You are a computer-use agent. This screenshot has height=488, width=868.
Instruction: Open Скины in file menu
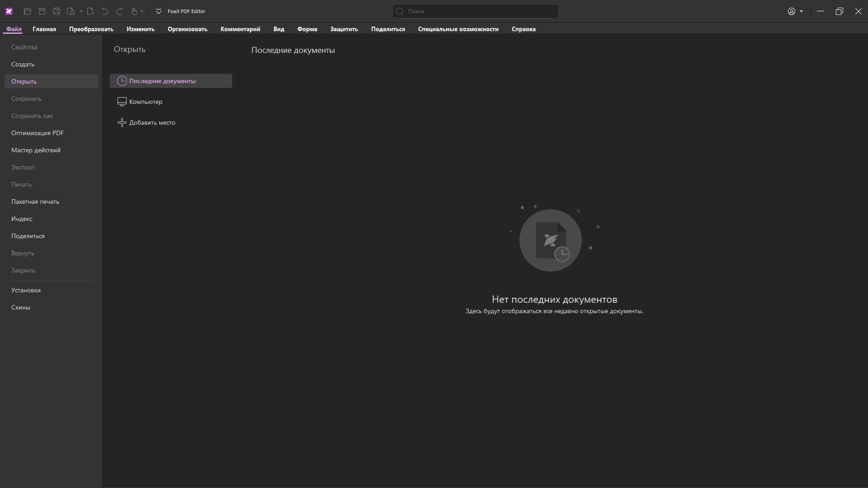[x=52, y=307]
